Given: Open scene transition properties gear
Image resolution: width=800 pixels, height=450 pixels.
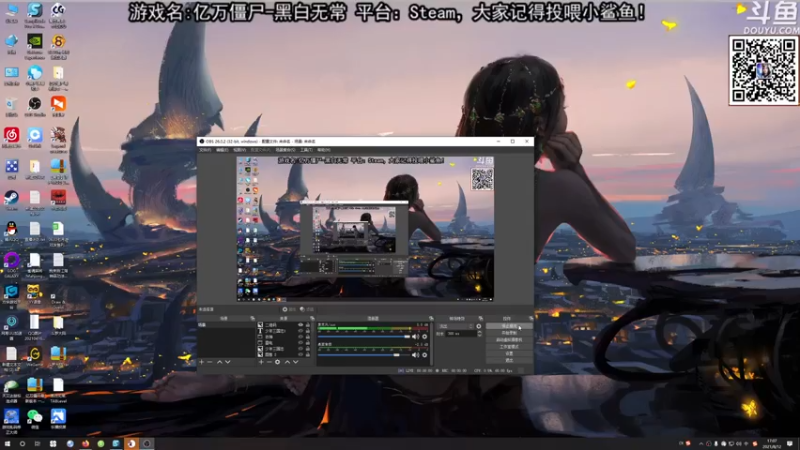Looking at the screenshot, I should [x=479, y=326].
